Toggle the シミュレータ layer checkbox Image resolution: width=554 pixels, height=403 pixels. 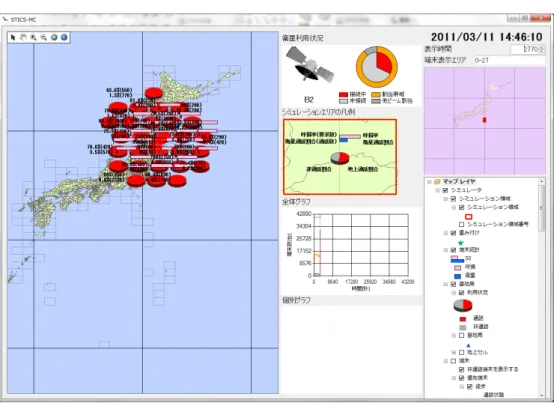[x=445, y=190]
